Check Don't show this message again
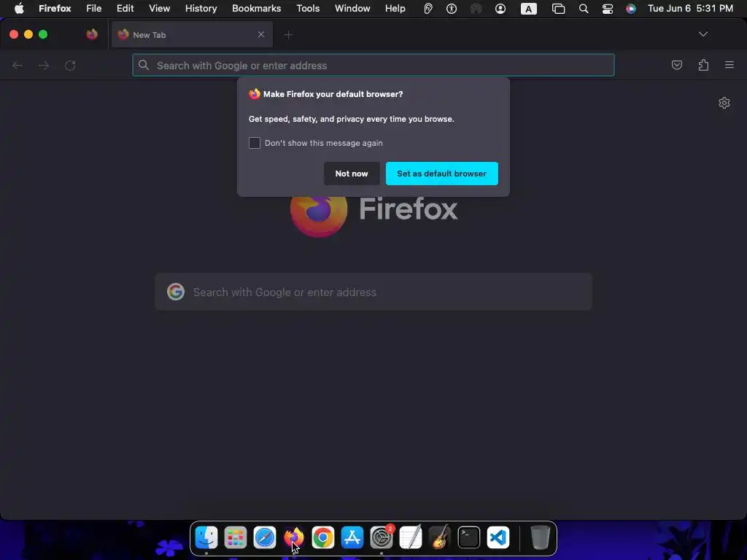 tap(255, 143)
